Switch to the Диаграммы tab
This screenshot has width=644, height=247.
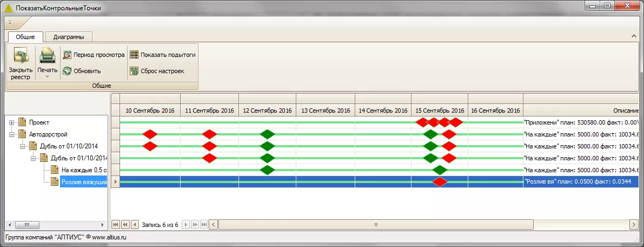point(69,37)
